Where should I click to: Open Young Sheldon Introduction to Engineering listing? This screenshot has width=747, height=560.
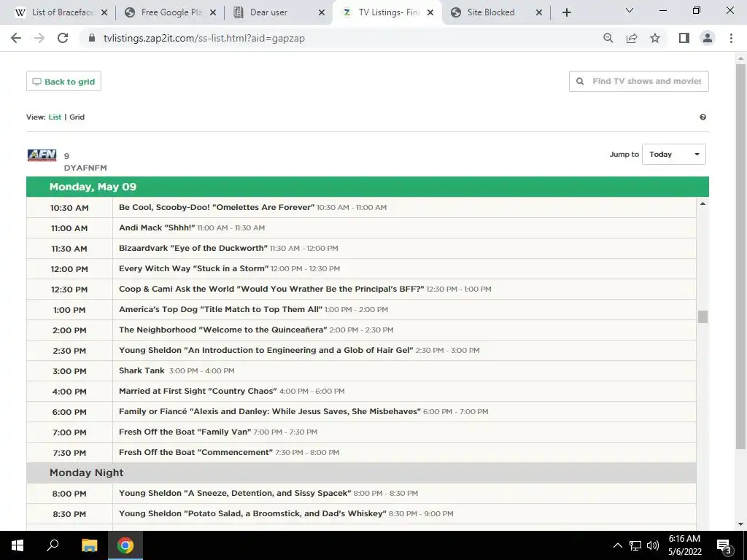pyautogui.click(x=266, y=351)
